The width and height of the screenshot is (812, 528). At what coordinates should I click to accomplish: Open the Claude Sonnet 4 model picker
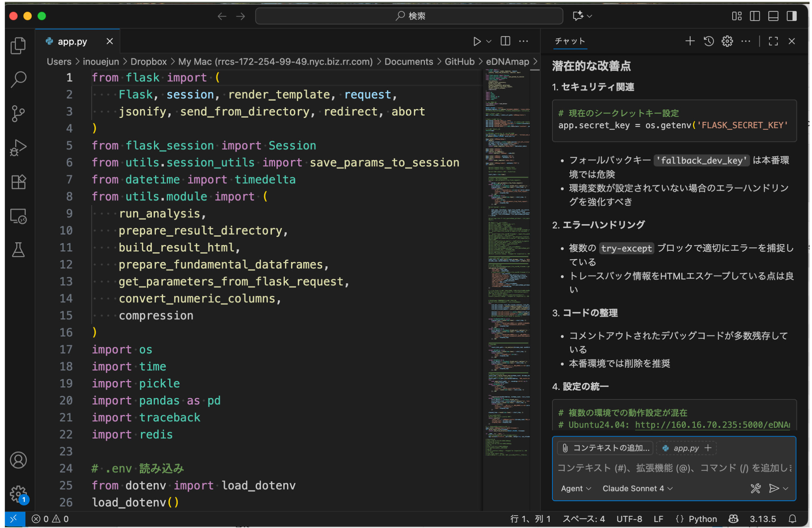[x=637, y=488]
